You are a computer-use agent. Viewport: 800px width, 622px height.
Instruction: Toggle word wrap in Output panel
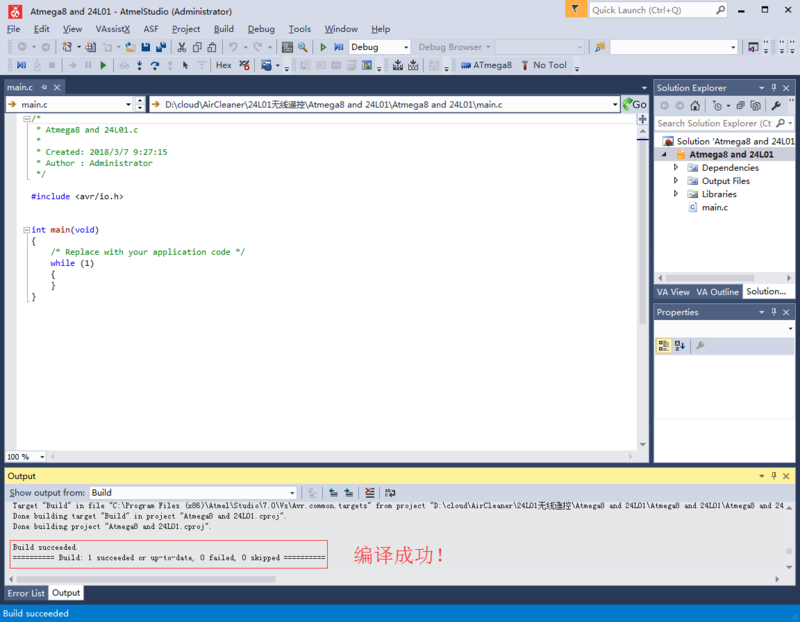pos(390,493)
